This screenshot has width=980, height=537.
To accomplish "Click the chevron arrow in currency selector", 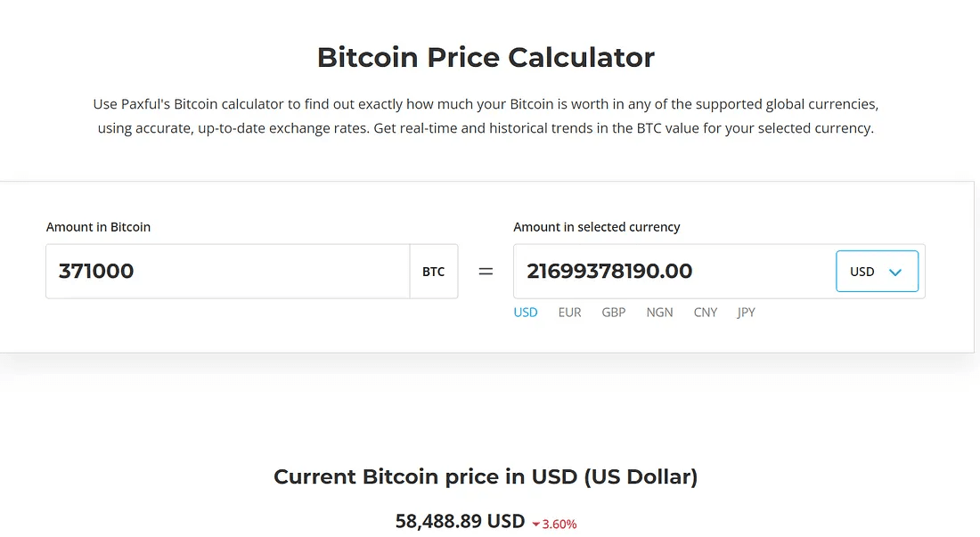I will tap(896, 273).
